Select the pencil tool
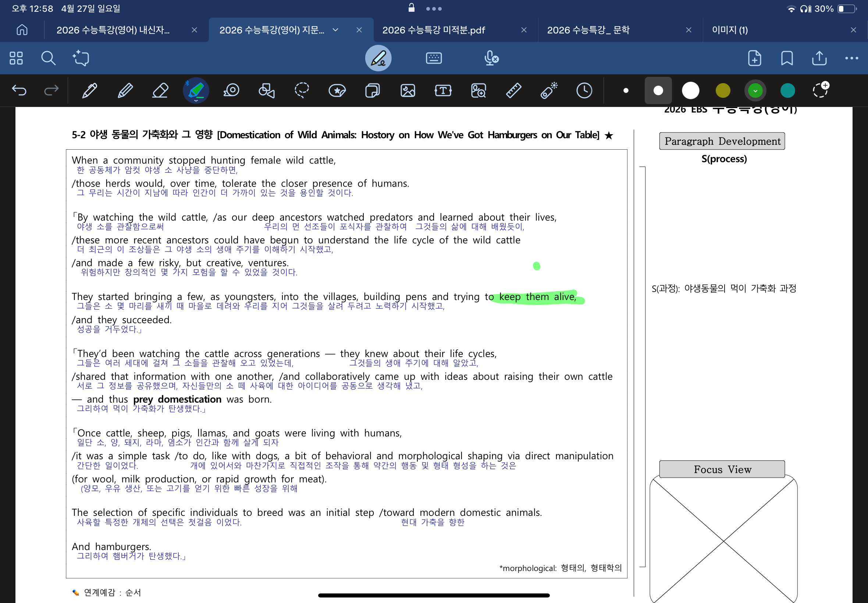This screenshot has height=603, width=868. (x=125, y=91)
